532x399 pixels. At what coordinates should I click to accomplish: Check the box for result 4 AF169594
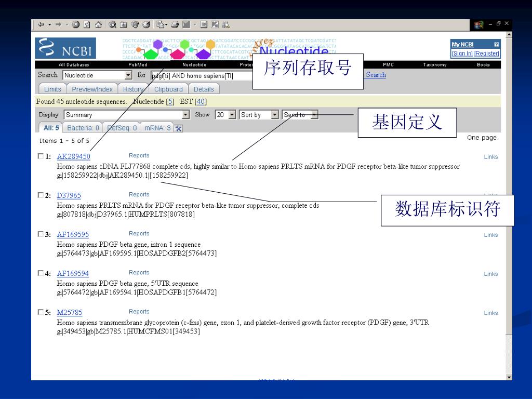pyautogui.click(x=41, y=273)
